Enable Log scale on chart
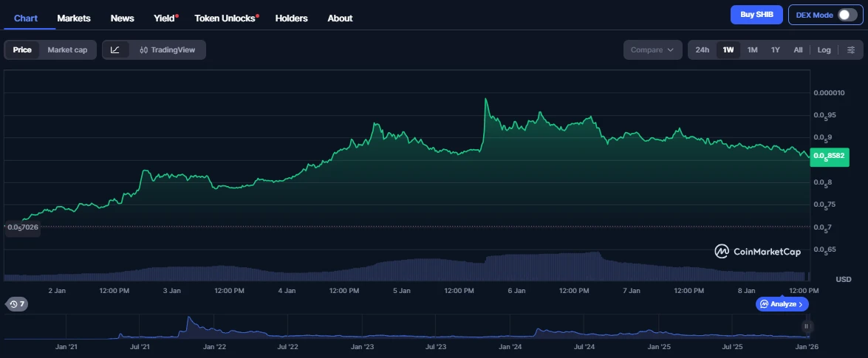 (x=824, y=49)
